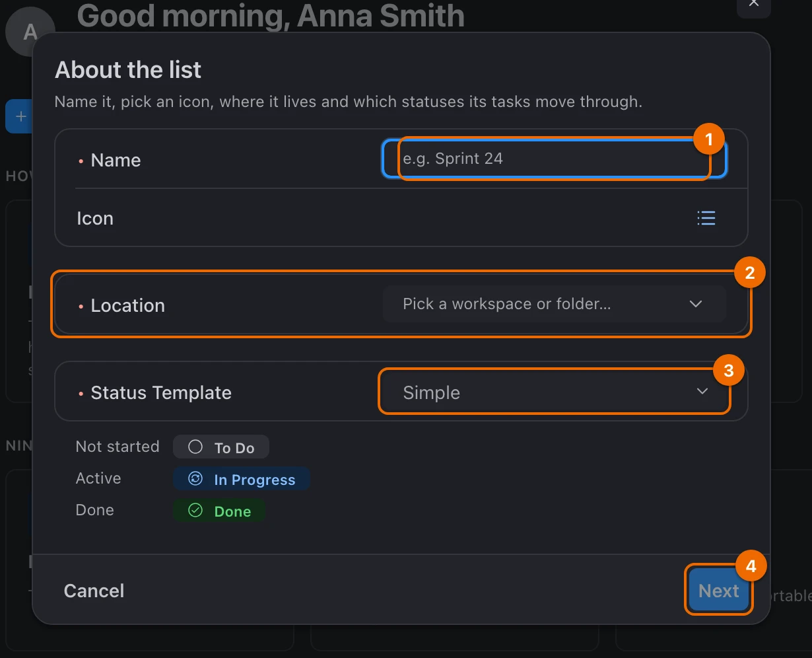The width and height of the screenshot is (812, 658).
Task: Click the Active status group label
Action: [x=98, y=478]
